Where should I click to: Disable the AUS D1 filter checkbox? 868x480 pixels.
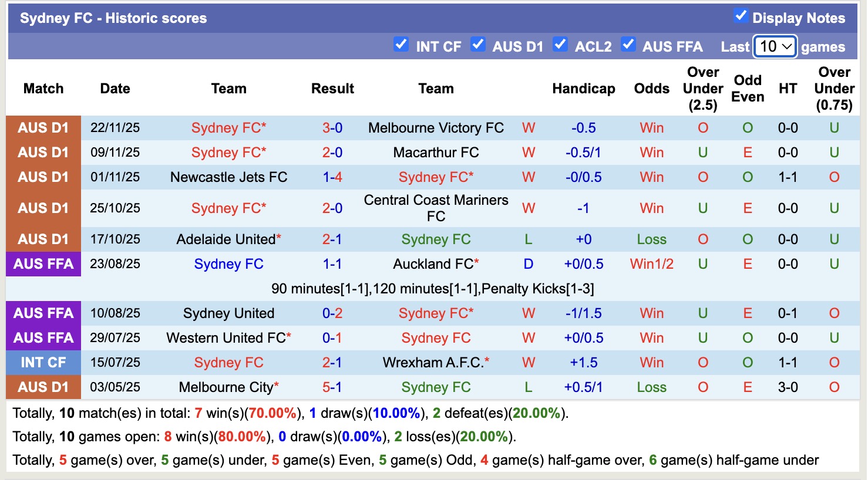coord(478,43)
